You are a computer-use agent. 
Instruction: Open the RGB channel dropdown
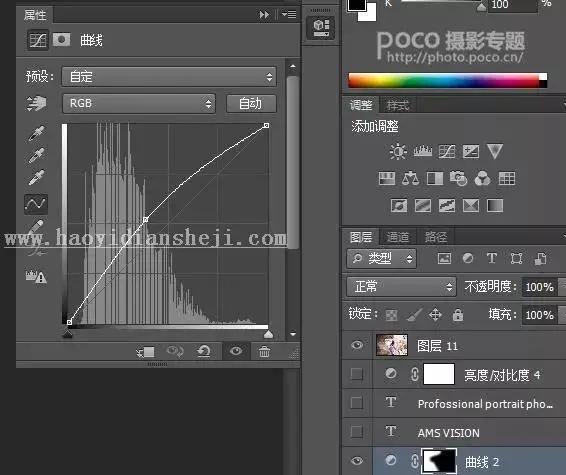139,104
